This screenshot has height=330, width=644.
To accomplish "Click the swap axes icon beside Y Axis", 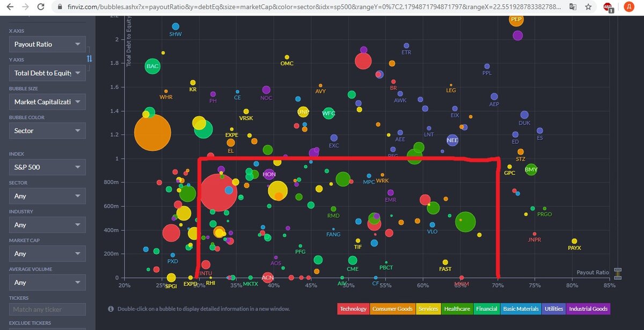I will pyautogui.click(x=90, y=58).
